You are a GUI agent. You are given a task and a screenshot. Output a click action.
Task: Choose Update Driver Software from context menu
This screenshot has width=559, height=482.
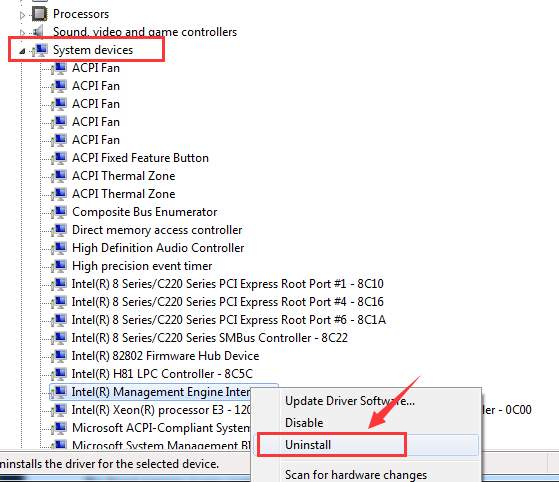(350, 401)
